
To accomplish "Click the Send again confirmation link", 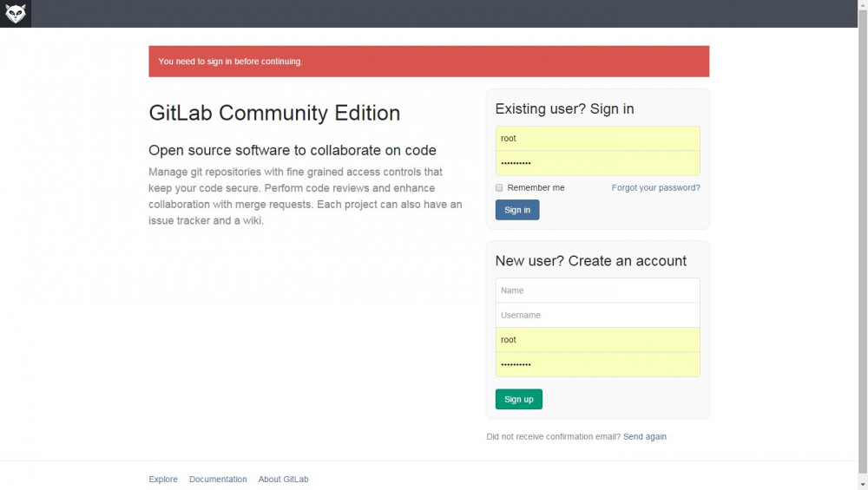I will tap(644, 436).
